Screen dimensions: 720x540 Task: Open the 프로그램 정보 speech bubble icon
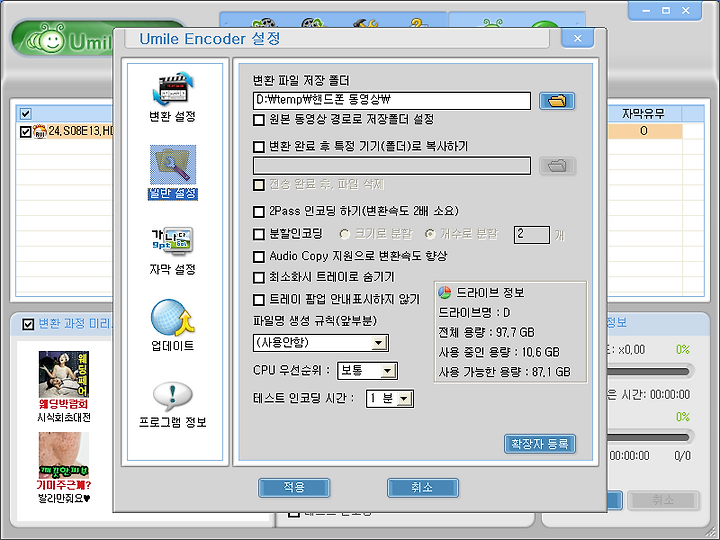pyautogui.click(x=173, y=395)
